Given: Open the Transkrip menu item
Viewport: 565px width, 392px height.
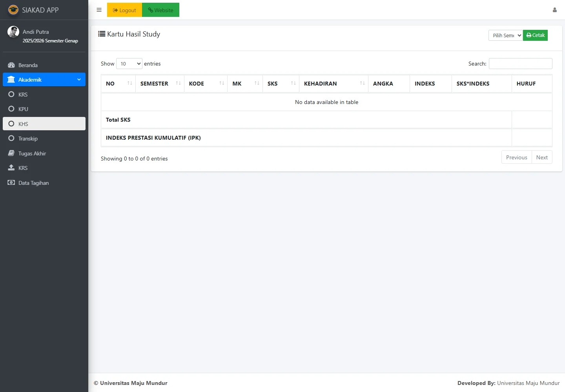Looking at the screenshot, I should coord(28,139).
